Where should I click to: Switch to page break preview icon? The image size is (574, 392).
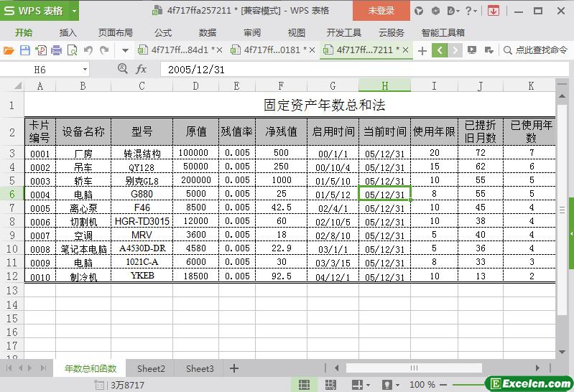tap(330, 385)
